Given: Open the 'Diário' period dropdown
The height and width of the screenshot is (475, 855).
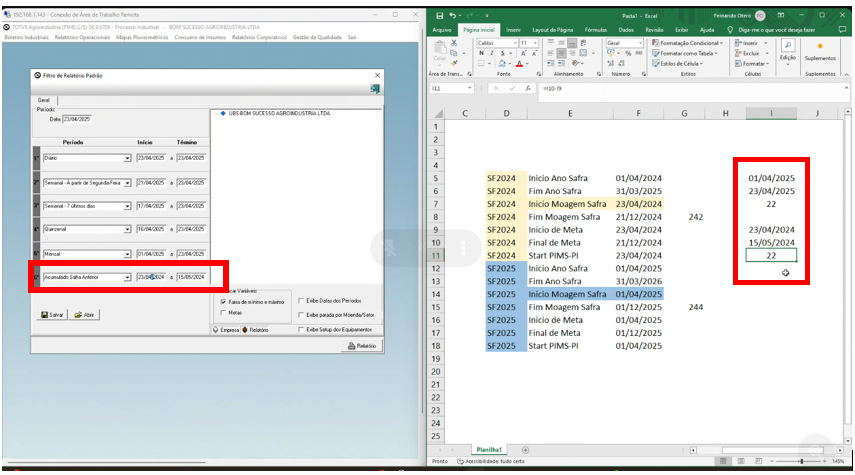Looking at the screenshot, I should point(127,158).
